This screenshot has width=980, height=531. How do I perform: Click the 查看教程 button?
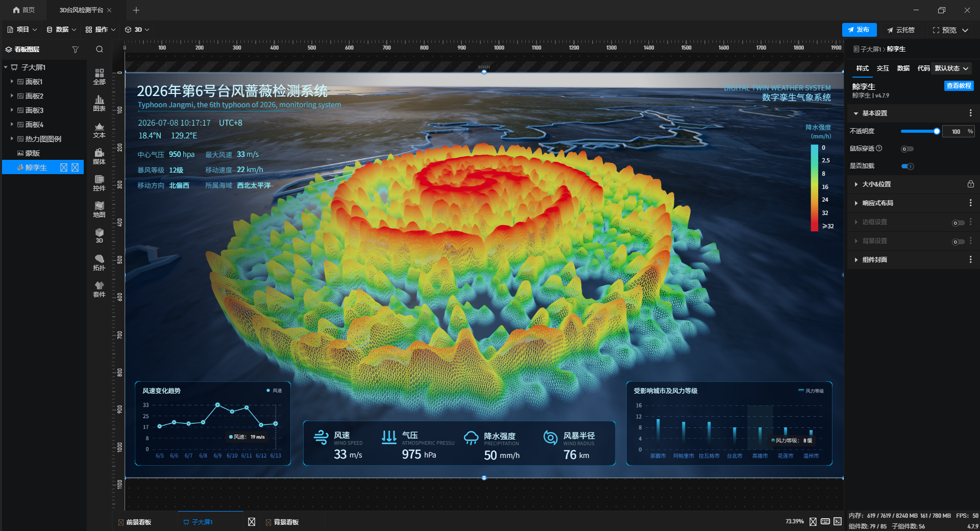(959, 86)
